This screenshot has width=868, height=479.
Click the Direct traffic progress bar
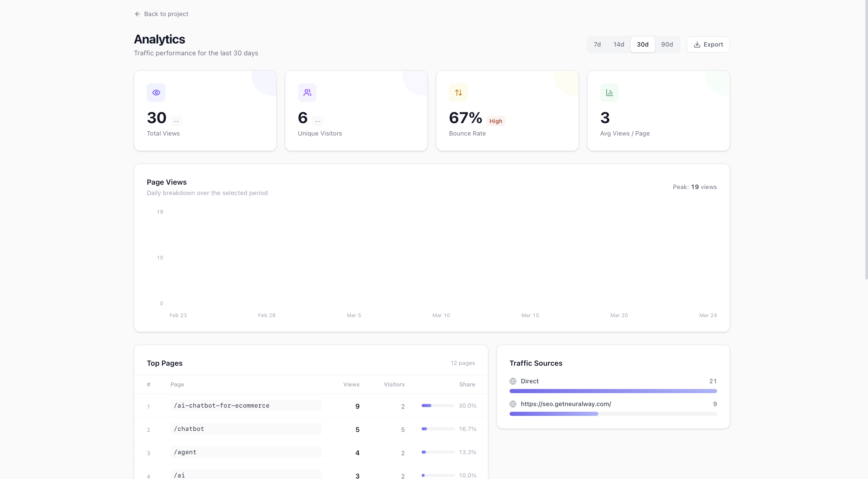click(x=613, y=391)
